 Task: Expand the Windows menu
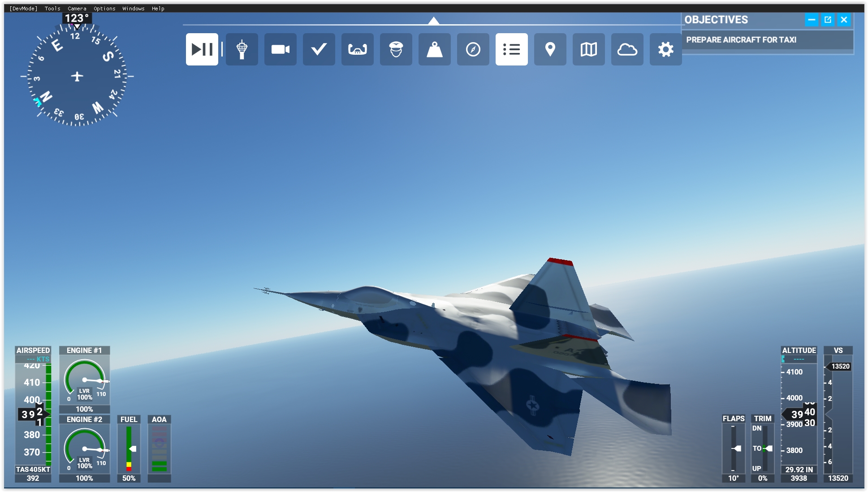click(x=133, y=9)
